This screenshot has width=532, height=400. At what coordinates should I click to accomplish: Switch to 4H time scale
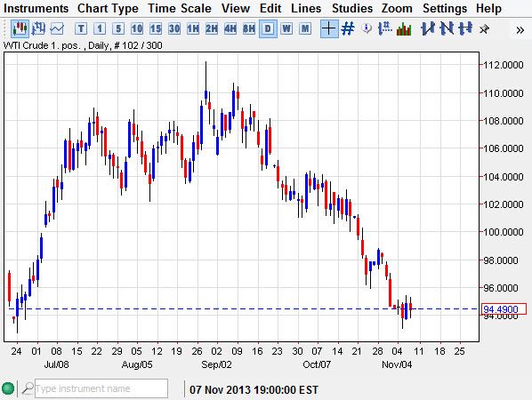point(230,28)
